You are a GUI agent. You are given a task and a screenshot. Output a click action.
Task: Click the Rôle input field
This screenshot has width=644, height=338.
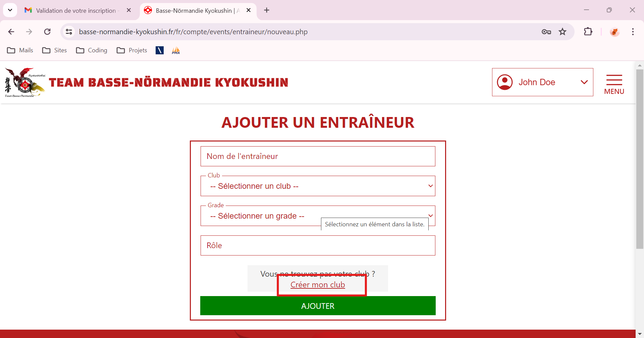pyautogui.click(x=318, y=245)
